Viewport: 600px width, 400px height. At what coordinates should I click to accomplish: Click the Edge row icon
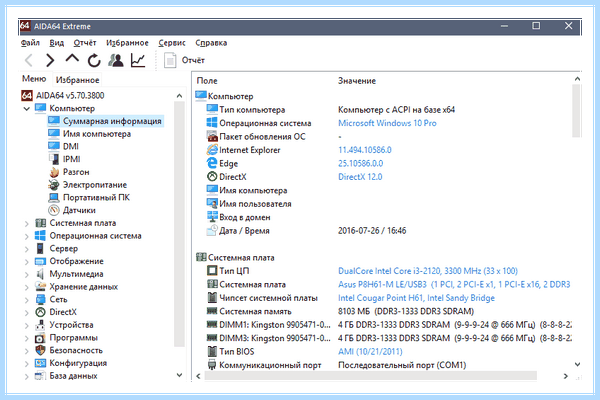click(x=212, y=163)
